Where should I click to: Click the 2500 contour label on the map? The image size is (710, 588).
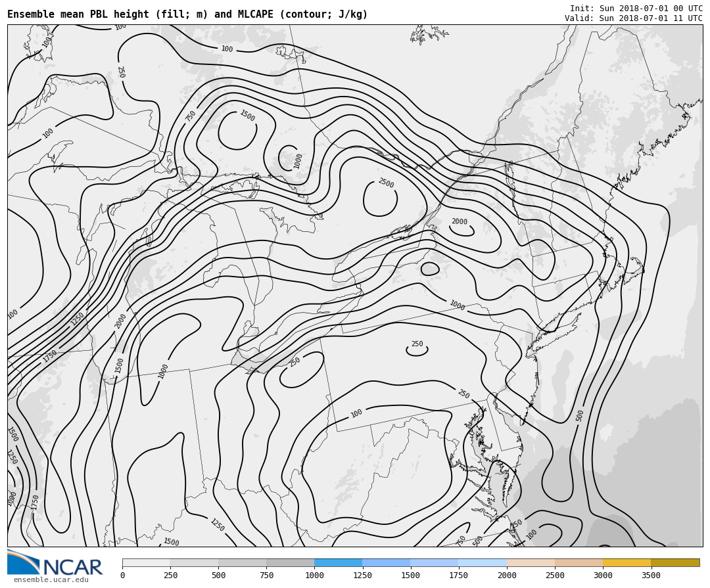tap(387, 183)
